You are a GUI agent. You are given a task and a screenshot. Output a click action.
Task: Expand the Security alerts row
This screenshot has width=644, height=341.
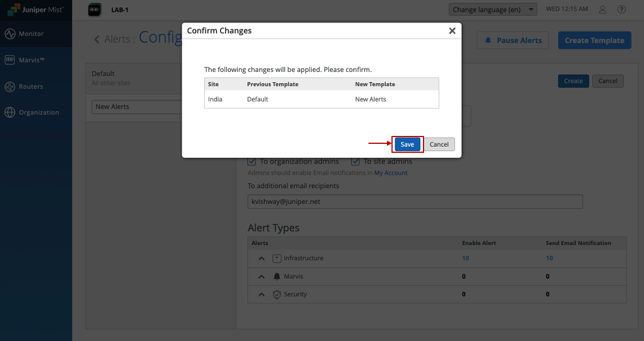click(262, 294)
